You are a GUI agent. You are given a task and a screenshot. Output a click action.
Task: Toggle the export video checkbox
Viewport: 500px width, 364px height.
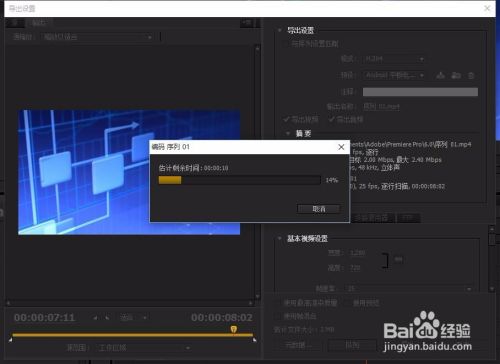pyautogui.click(x=286, y=119)
